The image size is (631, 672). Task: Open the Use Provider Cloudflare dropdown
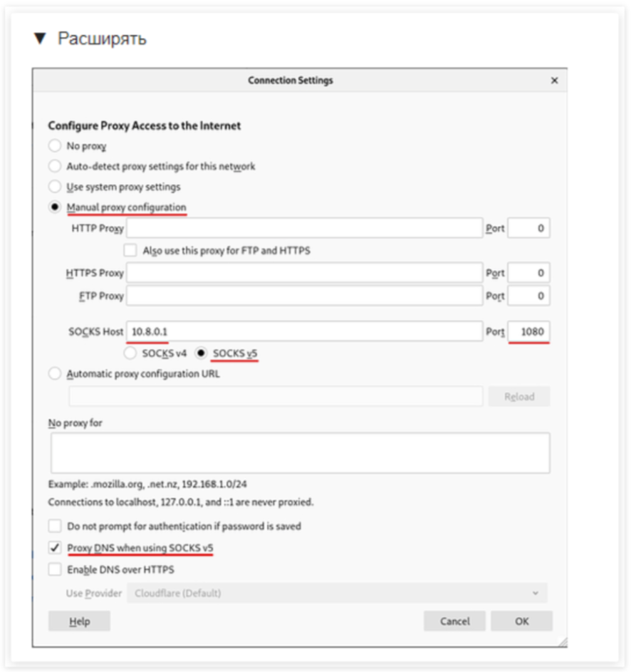[336, 593]
